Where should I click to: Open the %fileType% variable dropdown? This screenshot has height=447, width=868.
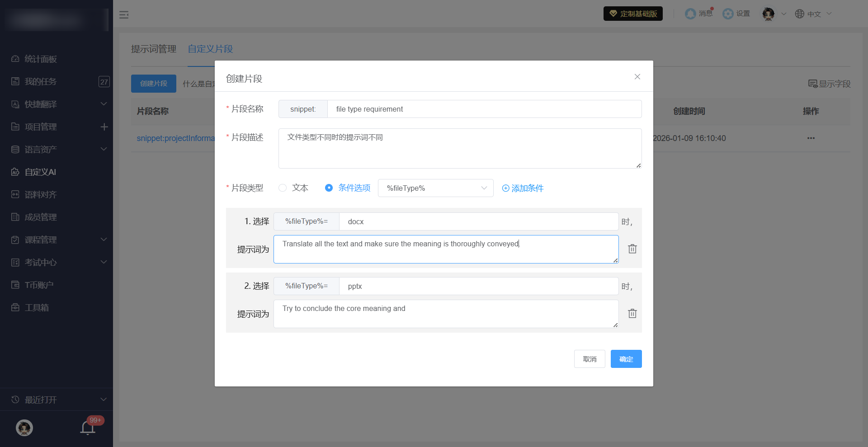tap(435, 188)
